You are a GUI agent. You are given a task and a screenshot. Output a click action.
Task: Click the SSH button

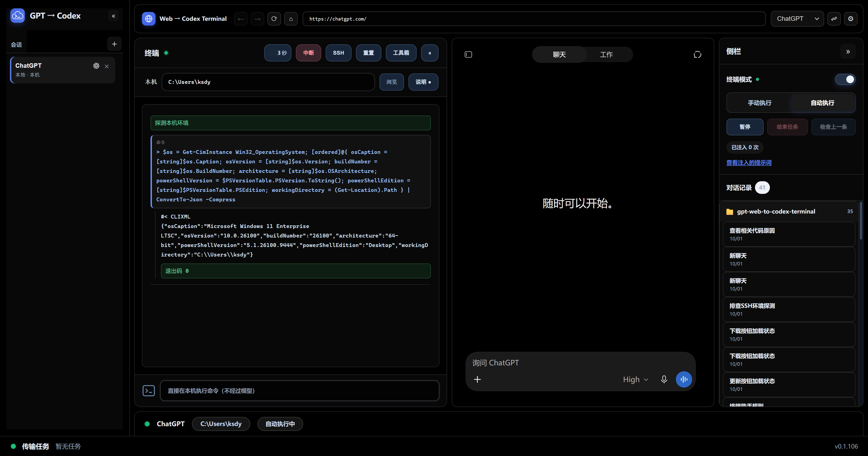(339, 53)
